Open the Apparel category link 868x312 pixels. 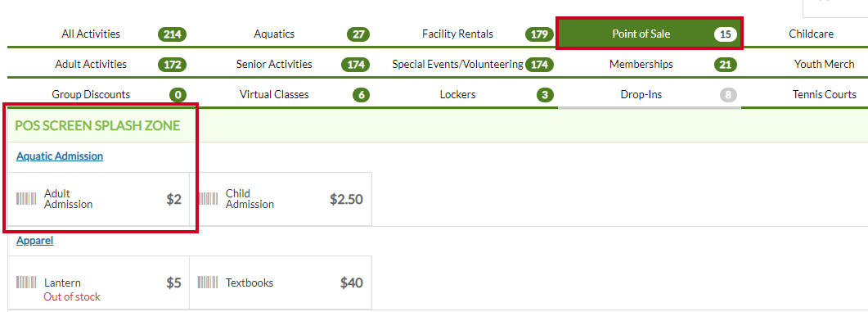pyautogui.click(x=35, y=241)
